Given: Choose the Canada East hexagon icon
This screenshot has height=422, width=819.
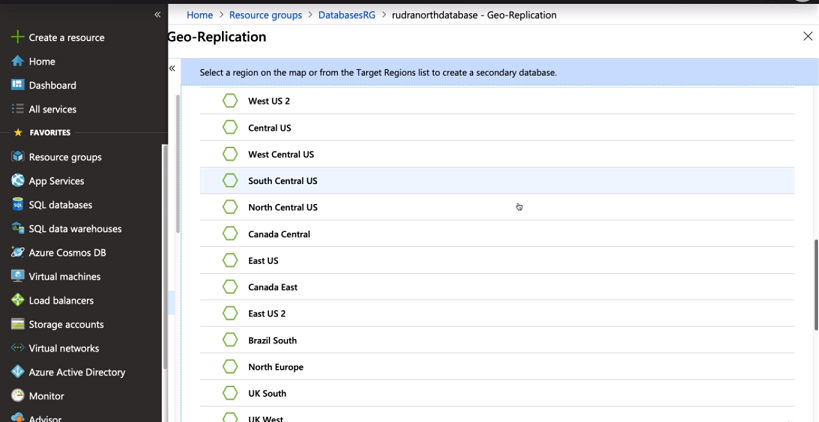Looking at the screenshot, I should [x=230, y=287].
